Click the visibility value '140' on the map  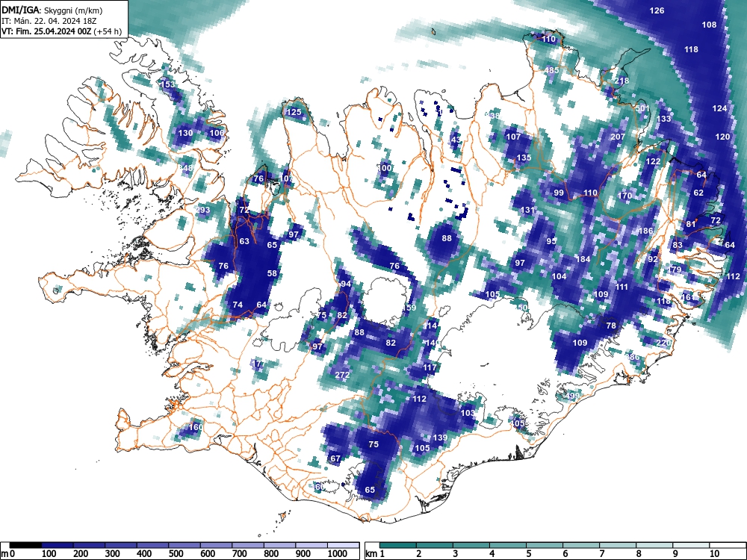pyautogui.click(x=432, y=343)
